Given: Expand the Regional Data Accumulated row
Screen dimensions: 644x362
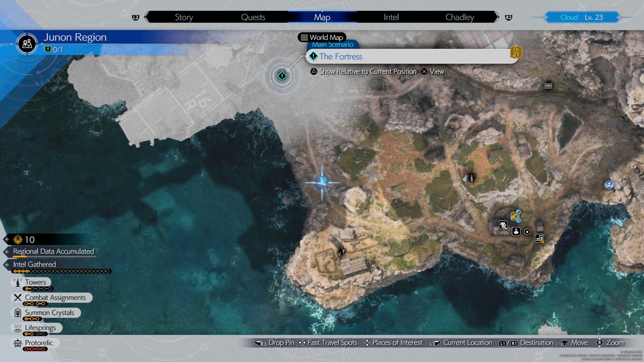Looking at the screenshot, I should [53, 251].
